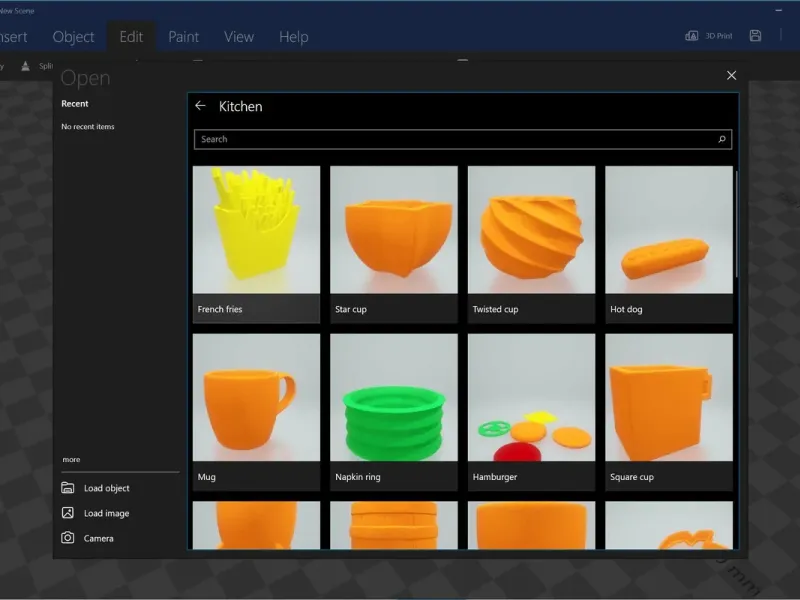Screen dimensions: 800x600
Task: Select the French fries model thumbnail
Action: 256,230
